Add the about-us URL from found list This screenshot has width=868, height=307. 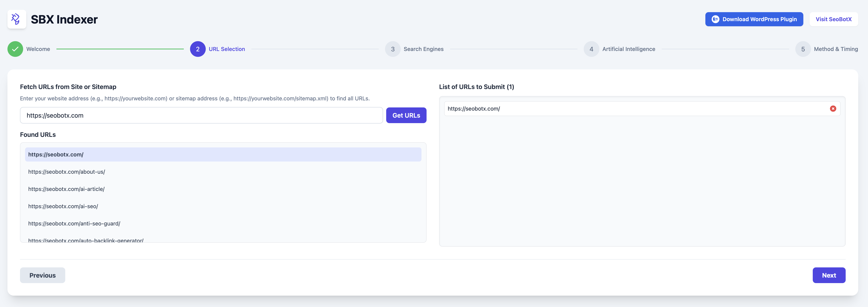[x=67, y=172]
